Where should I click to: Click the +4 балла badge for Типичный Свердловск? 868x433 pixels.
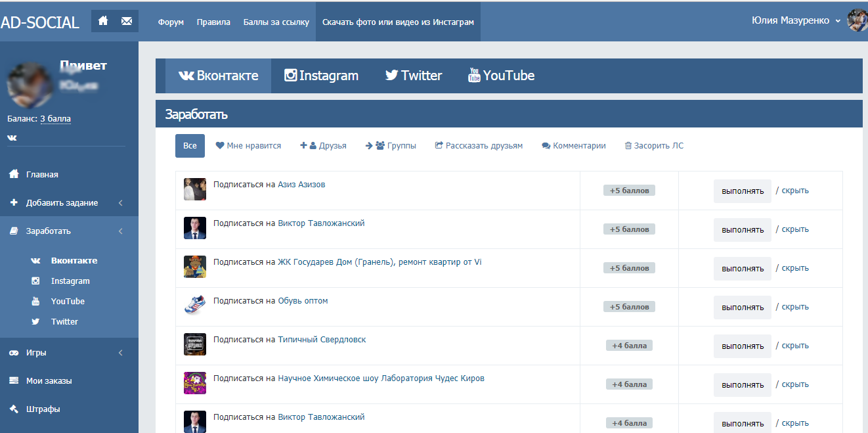[x=629, y=346]
